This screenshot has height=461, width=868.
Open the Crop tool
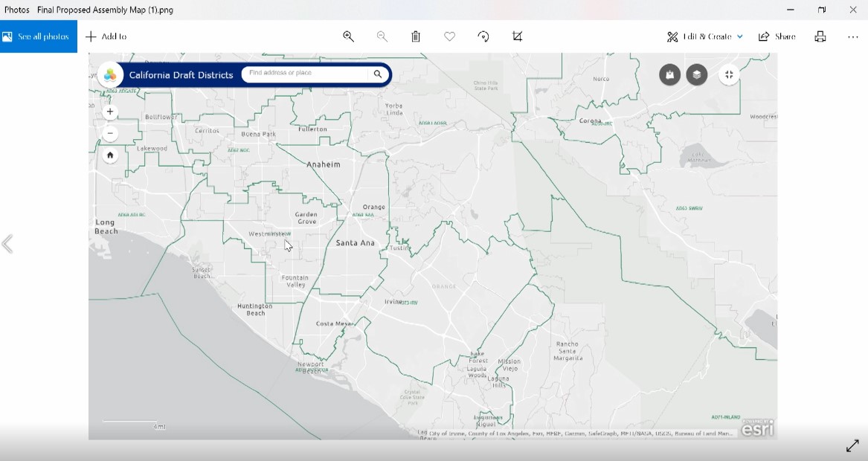[x=518, y=36]
